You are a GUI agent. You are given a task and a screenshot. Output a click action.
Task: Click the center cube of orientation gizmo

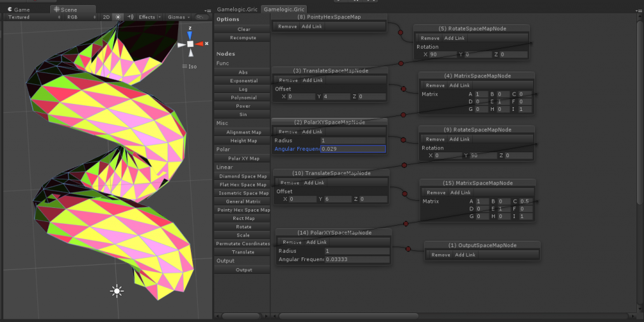pos(190,44)
